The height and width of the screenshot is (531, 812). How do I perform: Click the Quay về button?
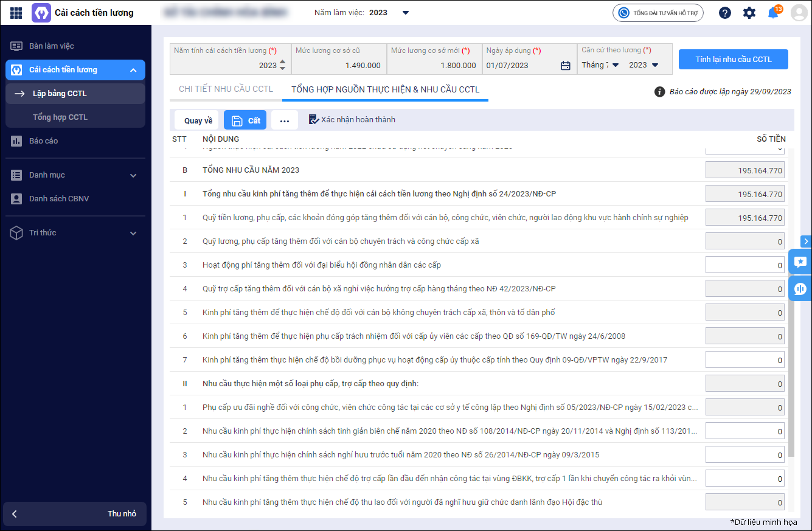coord(196,120)
